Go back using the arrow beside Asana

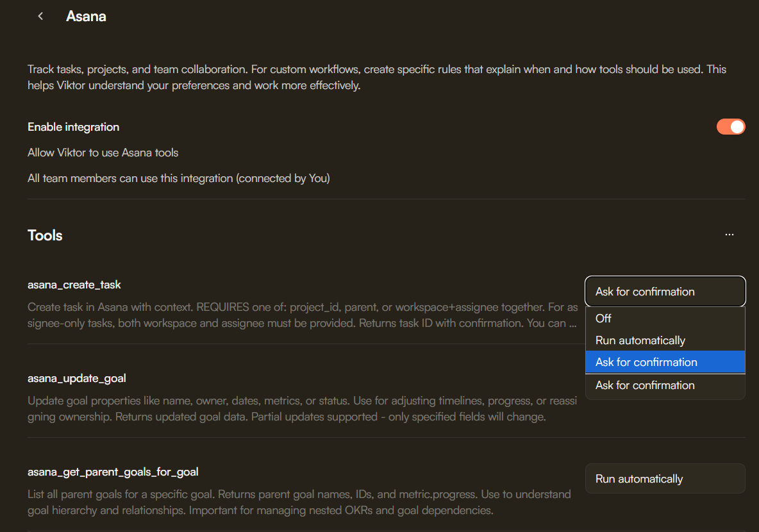point(40,17)
